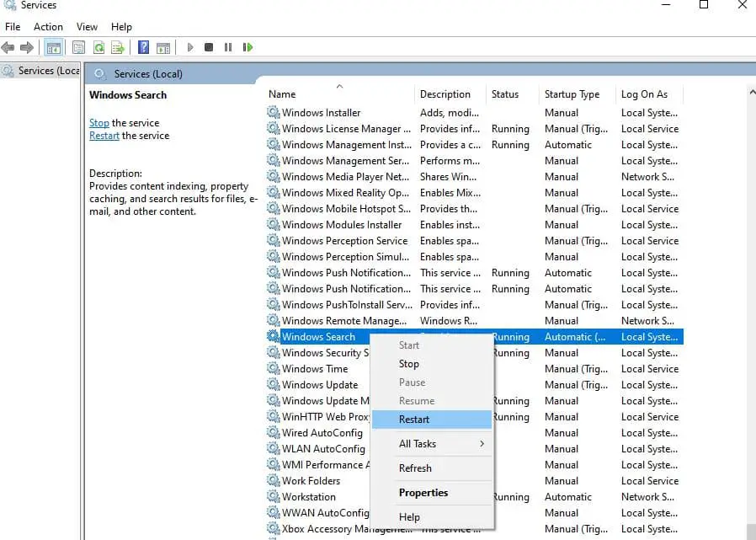Click the Services app icon in title bar
This screenshot has width=756, height=540.
[x=9, y=5]
